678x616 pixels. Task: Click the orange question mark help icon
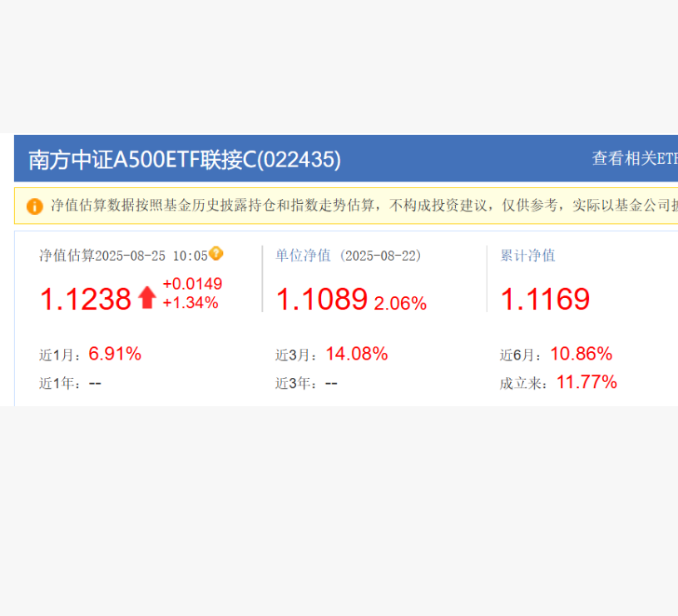point(215,254)
